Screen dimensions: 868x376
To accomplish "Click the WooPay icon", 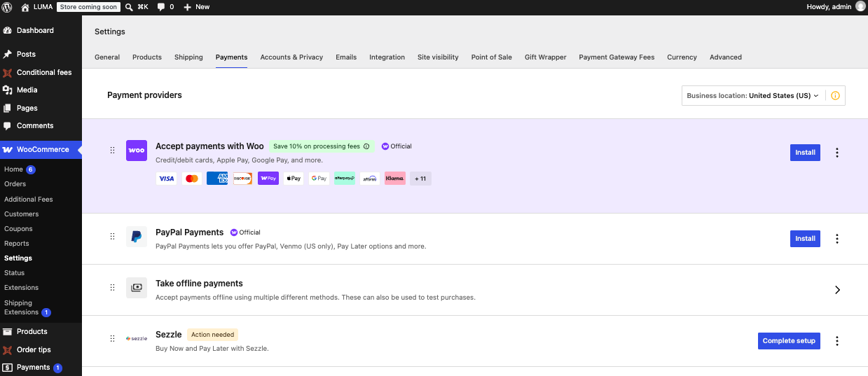I will 268,179.
